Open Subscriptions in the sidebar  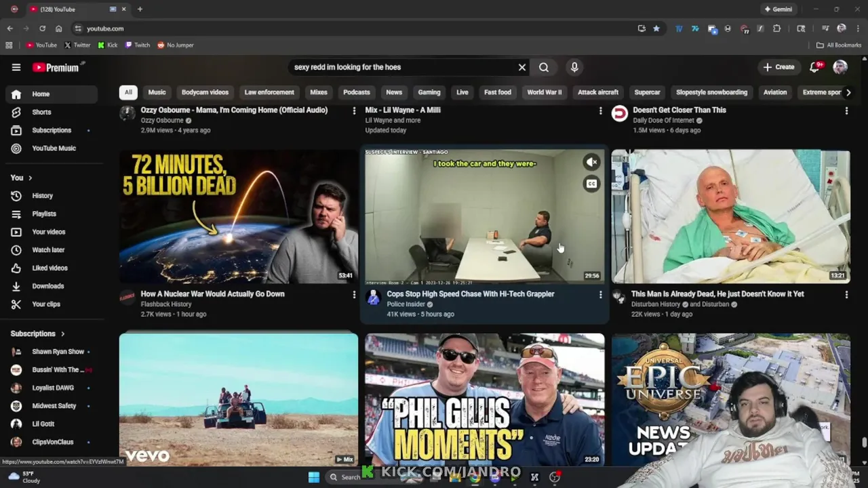coord(52,130)
